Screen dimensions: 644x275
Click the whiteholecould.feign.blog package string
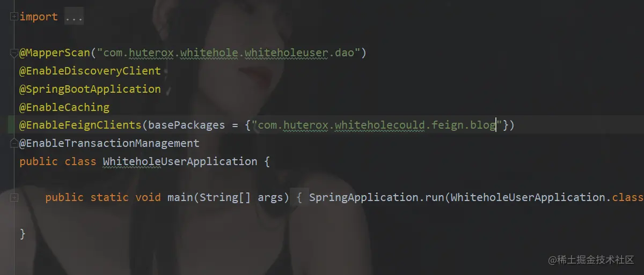[377, 125]
